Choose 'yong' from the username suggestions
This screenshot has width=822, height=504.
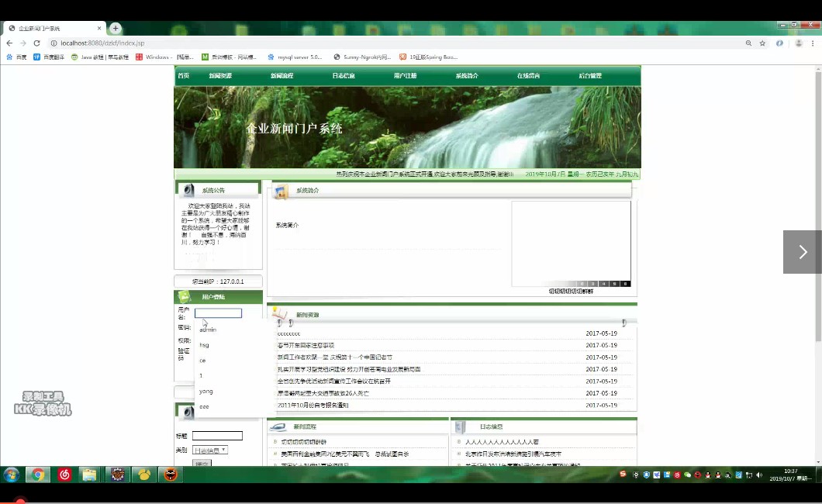(x=235, y=392)
